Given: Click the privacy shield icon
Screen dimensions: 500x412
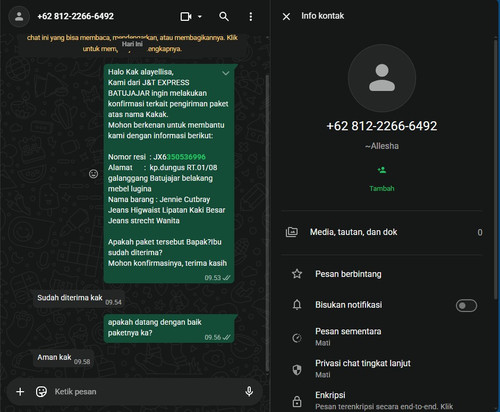Looking at the screenshot, I should [297, 369].
